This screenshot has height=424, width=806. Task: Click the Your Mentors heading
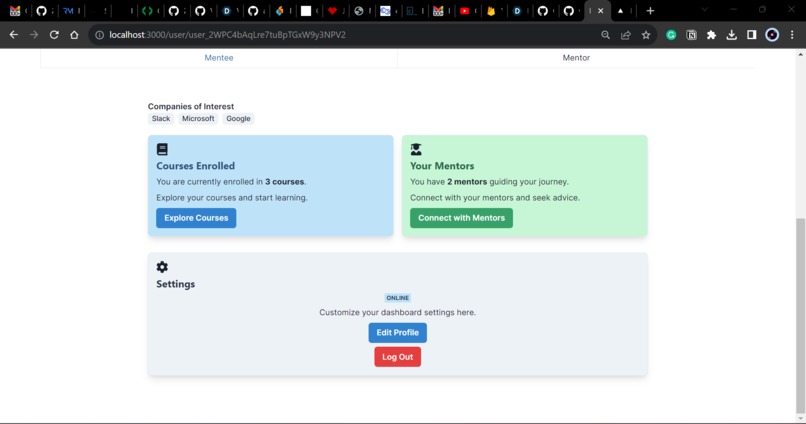click(442, 166)
